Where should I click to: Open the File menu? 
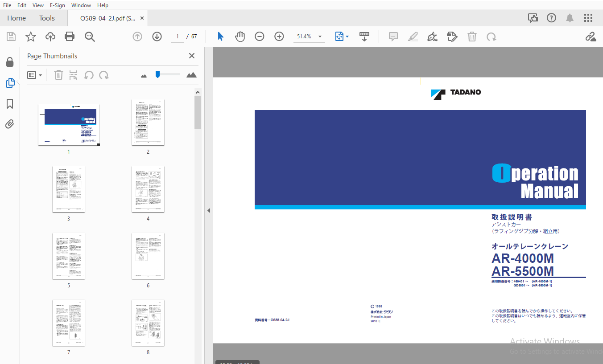pos(7,5)
